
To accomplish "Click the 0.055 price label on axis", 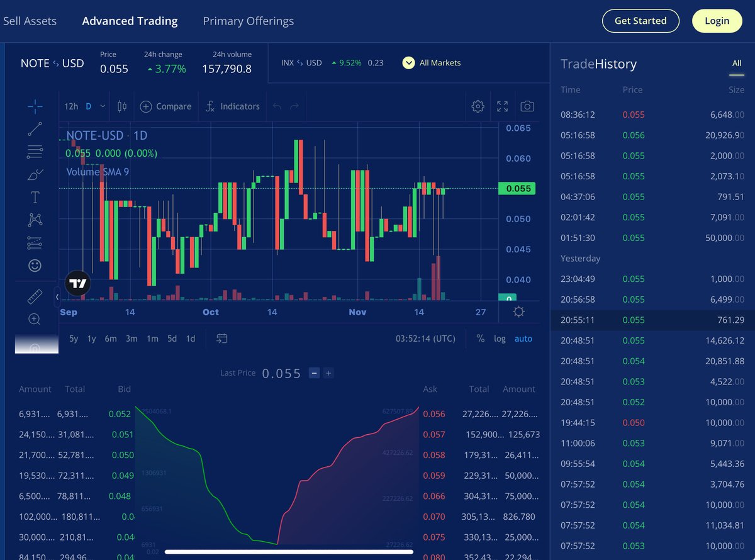I will 517,188.
